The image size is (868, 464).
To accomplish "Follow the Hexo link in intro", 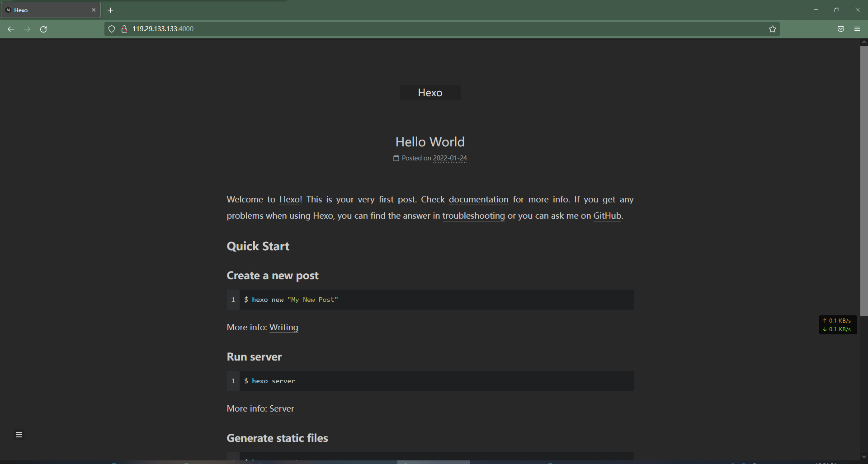I will [x=289, y=199].
